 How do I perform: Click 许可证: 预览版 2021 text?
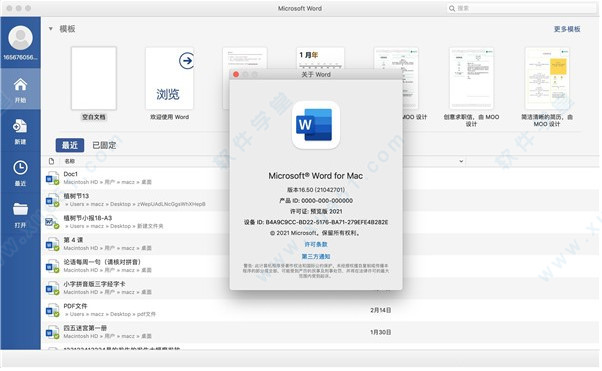(316, 211)
